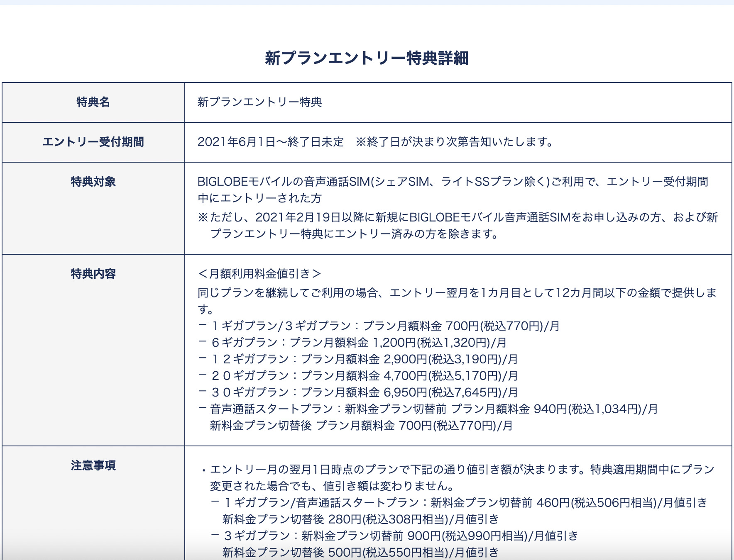Select the エントリー受付期間 row header
Image resolution: width=734 pixels, height=560 pixels.
pyautogui.click(x=93, y=142)
